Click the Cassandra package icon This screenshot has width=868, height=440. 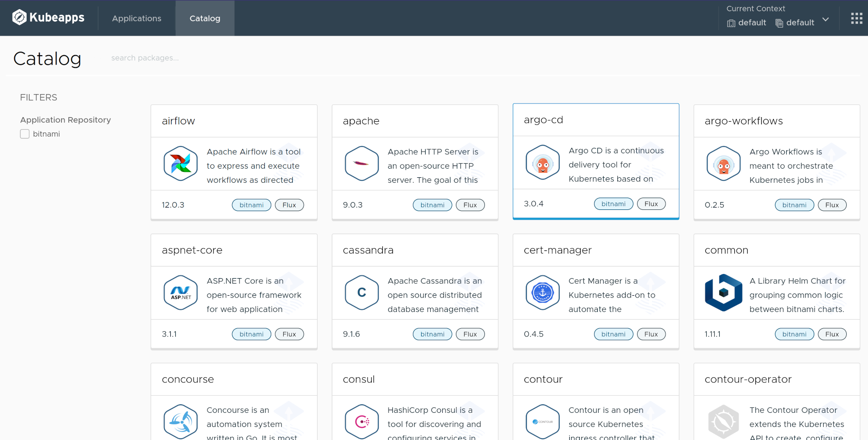click(x=361, y=293)
